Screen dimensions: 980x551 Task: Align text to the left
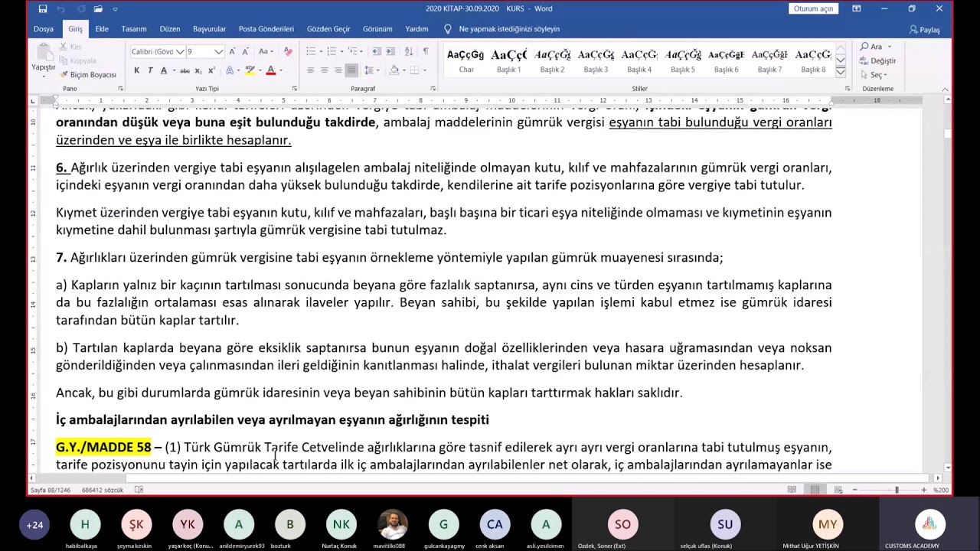click(x=311, y=70)
